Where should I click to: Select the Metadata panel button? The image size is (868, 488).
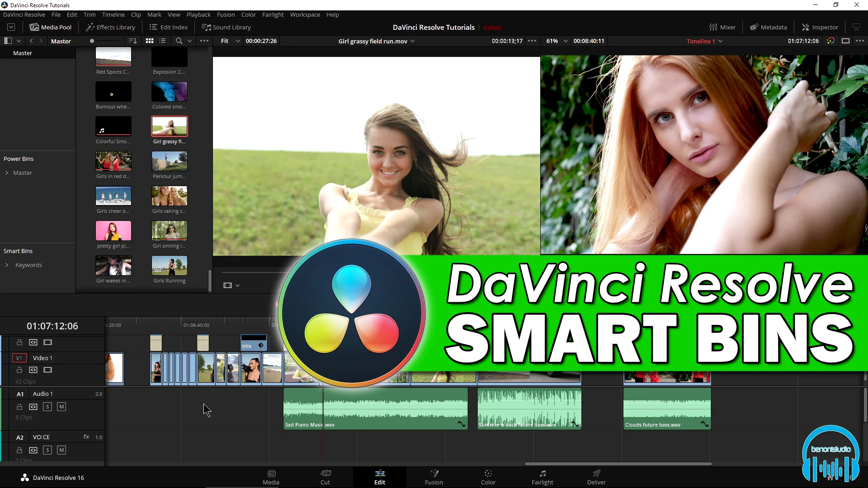point(769,28)
